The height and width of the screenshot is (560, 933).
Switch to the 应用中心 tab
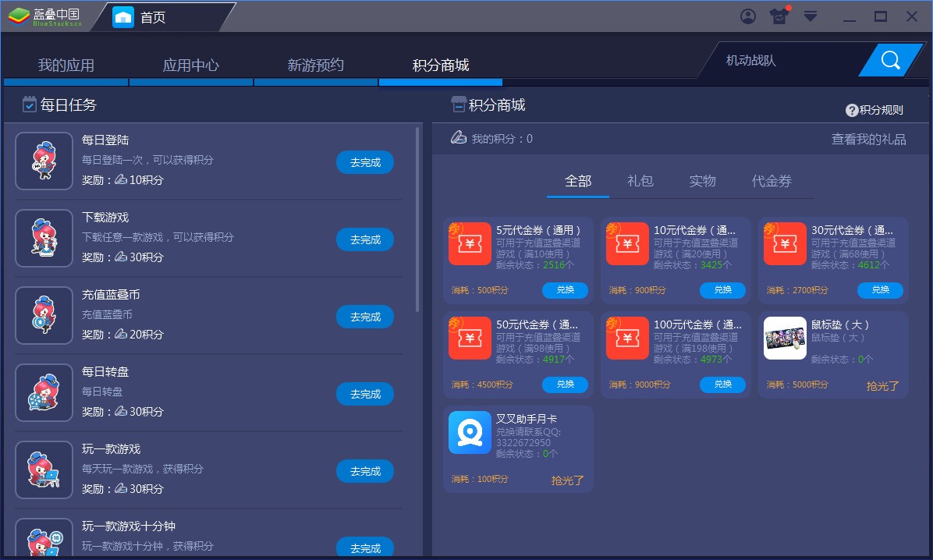point(191,65)
